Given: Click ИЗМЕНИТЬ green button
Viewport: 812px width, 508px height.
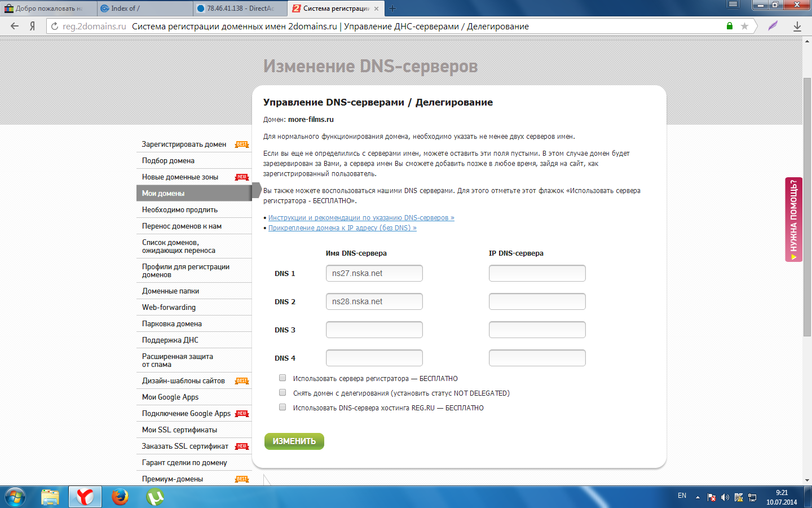Looking at the screenshot, I should 294,441.
